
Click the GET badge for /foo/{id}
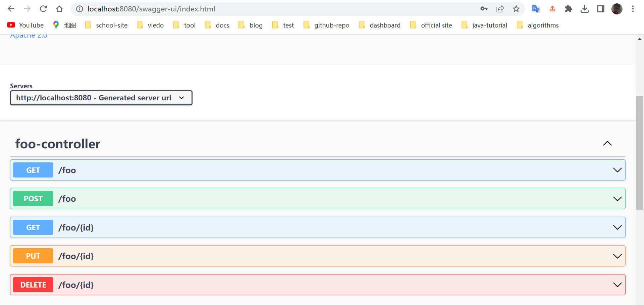point(33,227)
